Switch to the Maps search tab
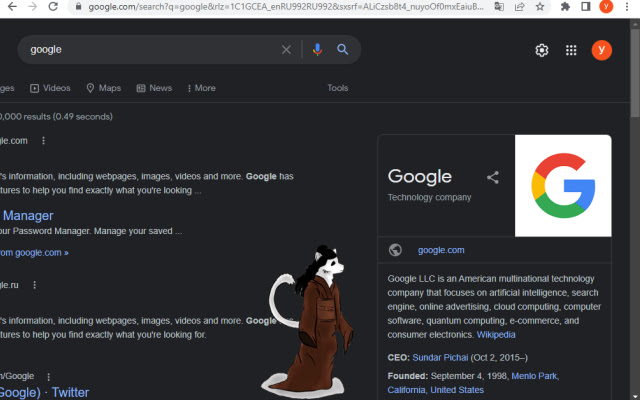Image resolution: width=640 pixels, height=400 pixels. tap(104, 88)
